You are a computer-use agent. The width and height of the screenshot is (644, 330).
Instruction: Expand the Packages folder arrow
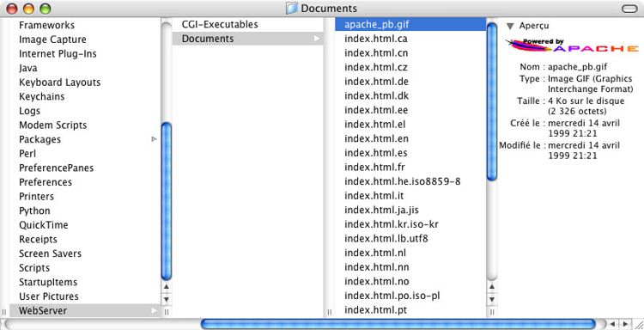154,139
